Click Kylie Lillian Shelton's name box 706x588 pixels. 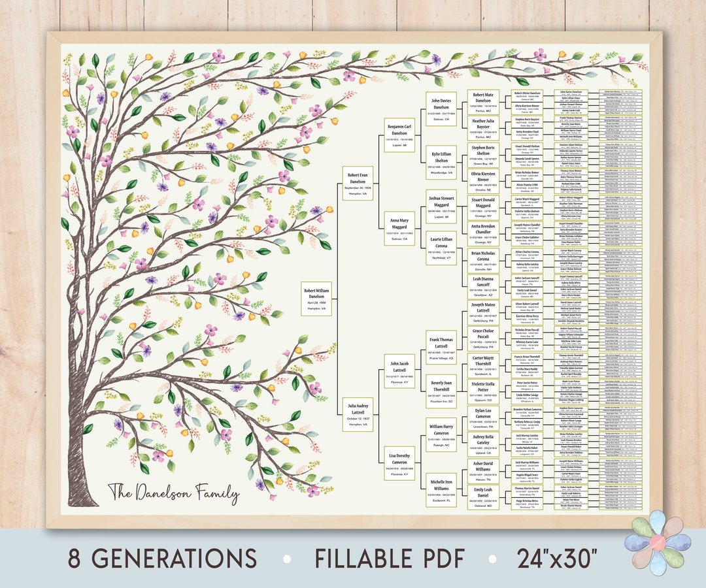441,163
